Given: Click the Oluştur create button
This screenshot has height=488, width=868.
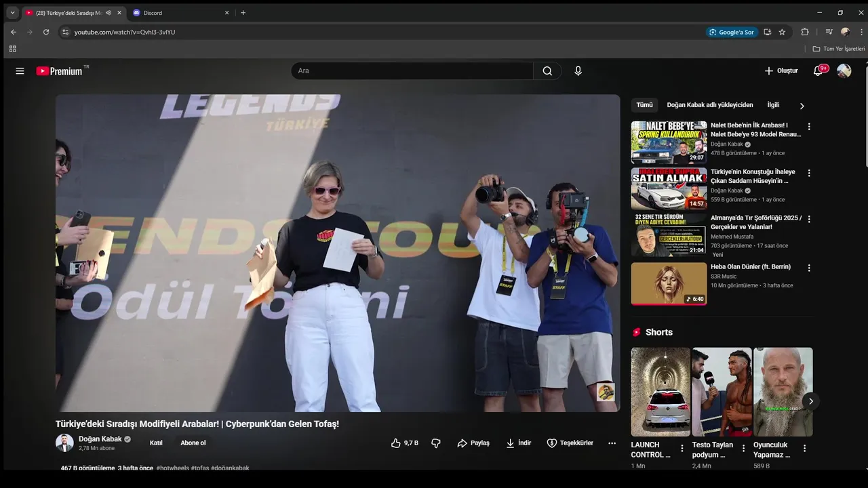Looking at the screenshot, I should point(781,70).
